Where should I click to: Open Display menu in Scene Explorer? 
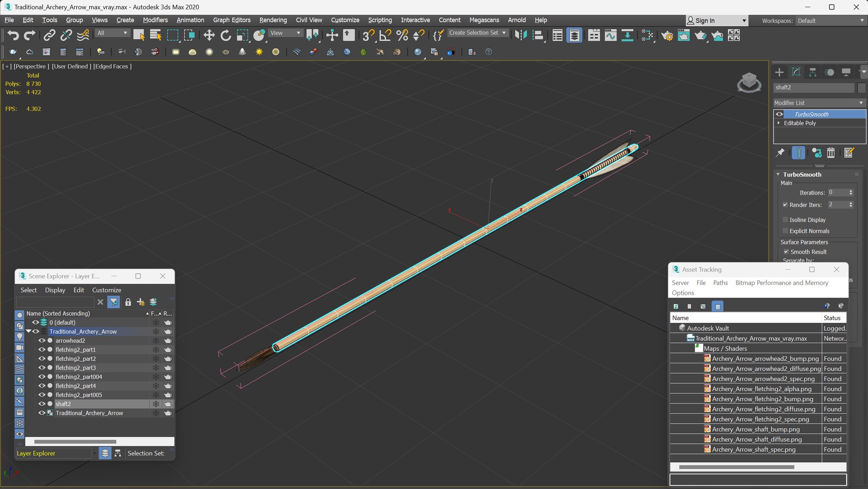point(55,290)
